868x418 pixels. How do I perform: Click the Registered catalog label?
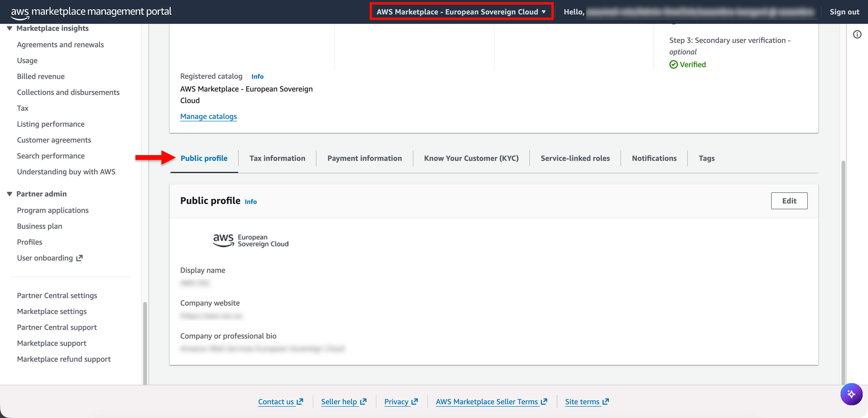click(x=211, y=76)
